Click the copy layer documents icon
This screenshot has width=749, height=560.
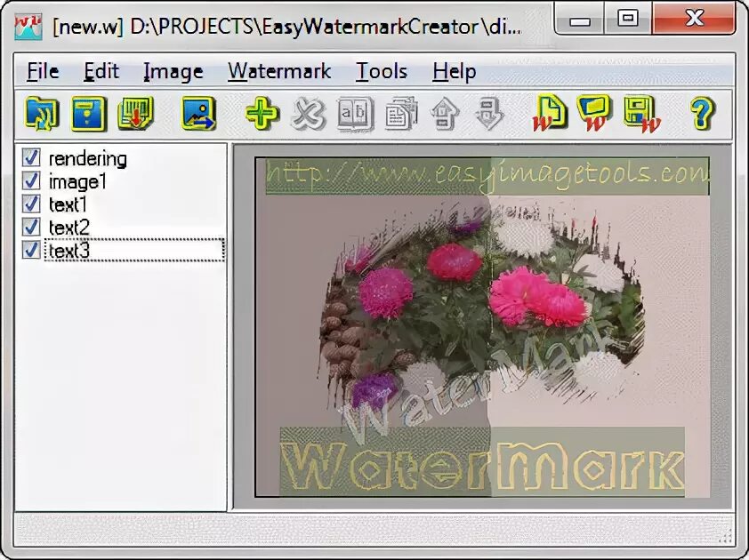click(401, 114)
